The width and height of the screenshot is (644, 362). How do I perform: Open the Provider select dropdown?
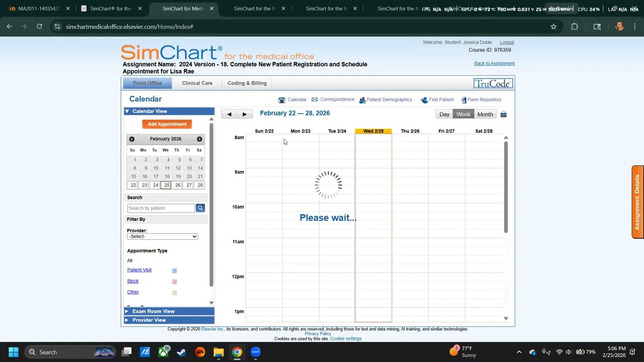point(163,236)
